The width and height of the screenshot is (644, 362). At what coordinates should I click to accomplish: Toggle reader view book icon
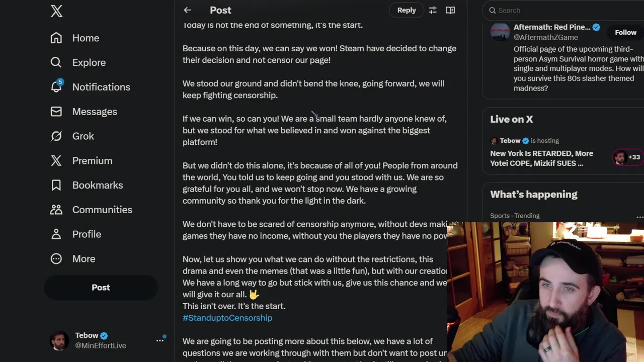[x=450, y=10]
